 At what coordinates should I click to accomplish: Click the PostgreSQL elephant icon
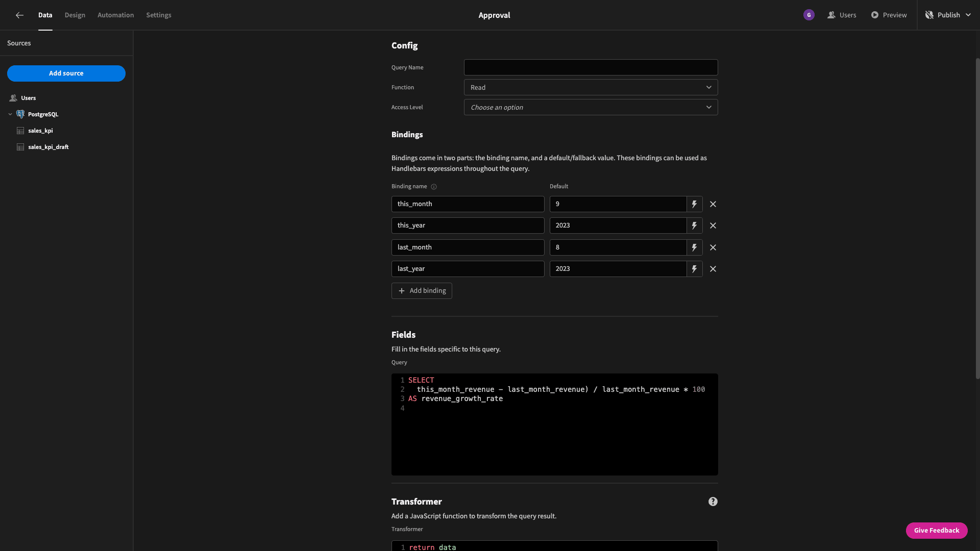point(20,114)
